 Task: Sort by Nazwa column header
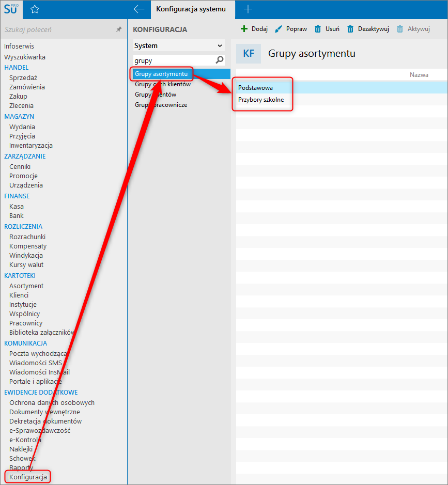coord(419,75)
